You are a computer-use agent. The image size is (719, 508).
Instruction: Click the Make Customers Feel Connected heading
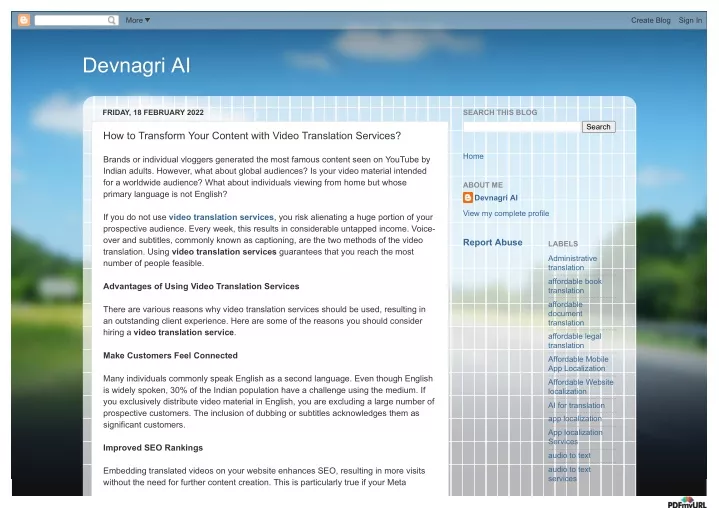[170, 355]
